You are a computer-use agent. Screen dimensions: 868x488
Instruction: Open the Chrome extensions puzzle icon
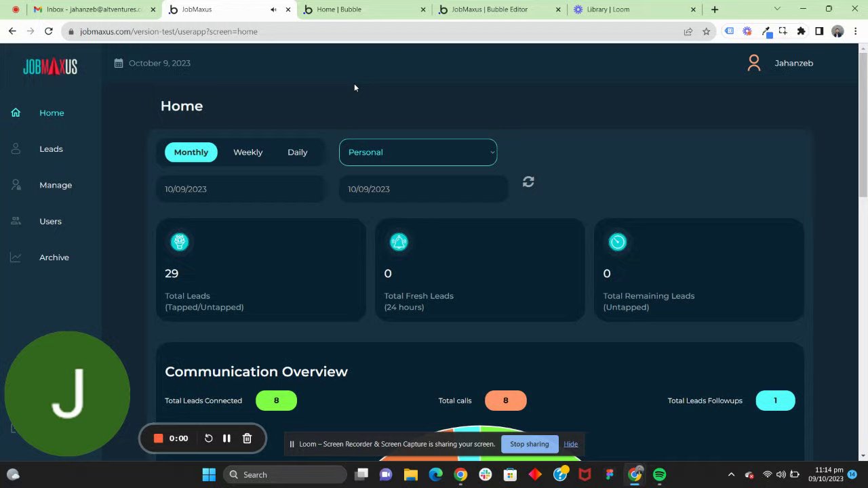(x=801, y=31)
